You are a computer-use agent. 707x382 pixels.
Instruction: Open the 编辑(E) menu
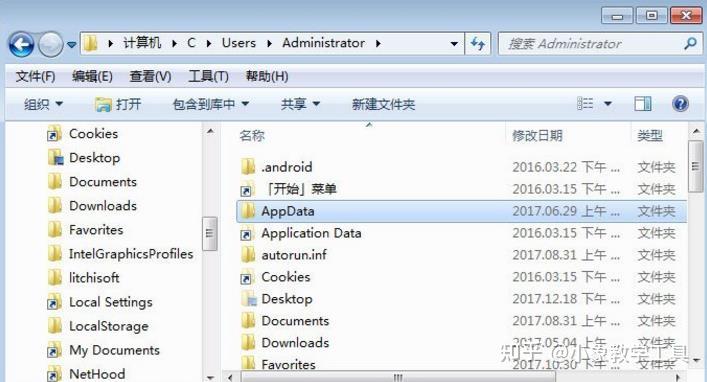tap(92, 76)
